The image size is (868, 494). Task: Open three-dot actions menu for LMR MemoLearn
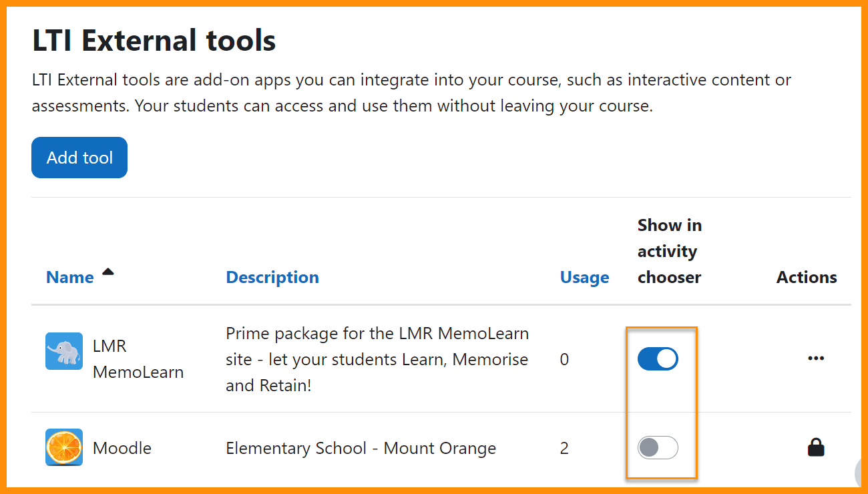[x=816, y=358]
